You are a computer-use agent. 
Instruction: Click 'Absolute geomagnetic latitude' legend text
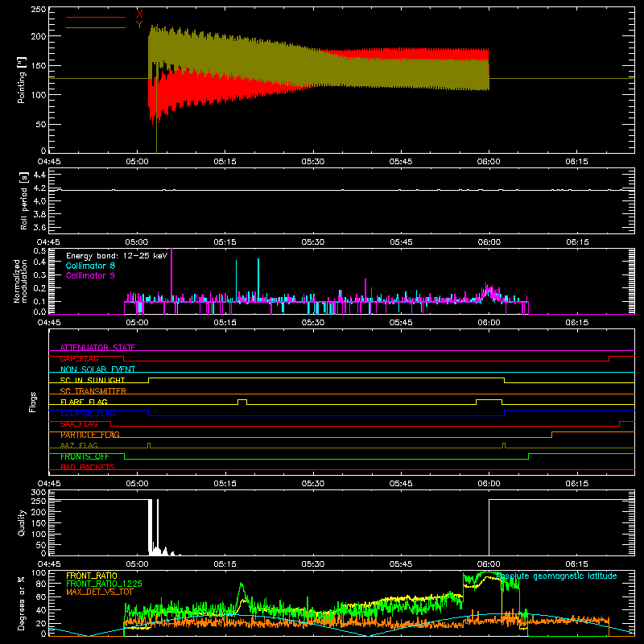pos(556,576)
